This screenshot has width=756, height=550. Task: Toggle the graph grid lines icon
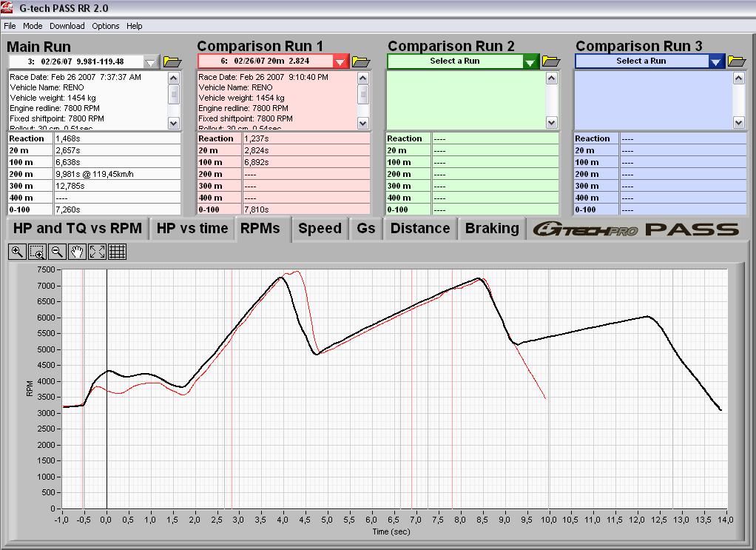coord(117,252)
